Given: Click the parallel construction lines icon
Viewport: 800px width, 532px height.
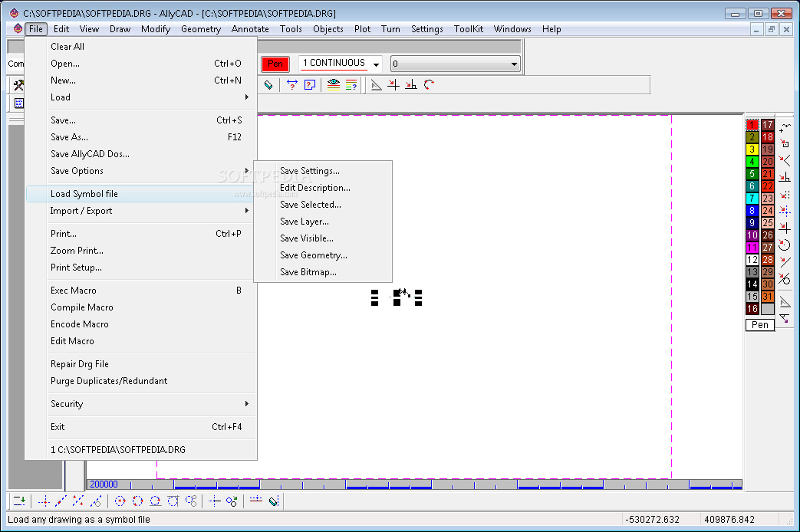Looking at the screenshot, I should 78,501.
